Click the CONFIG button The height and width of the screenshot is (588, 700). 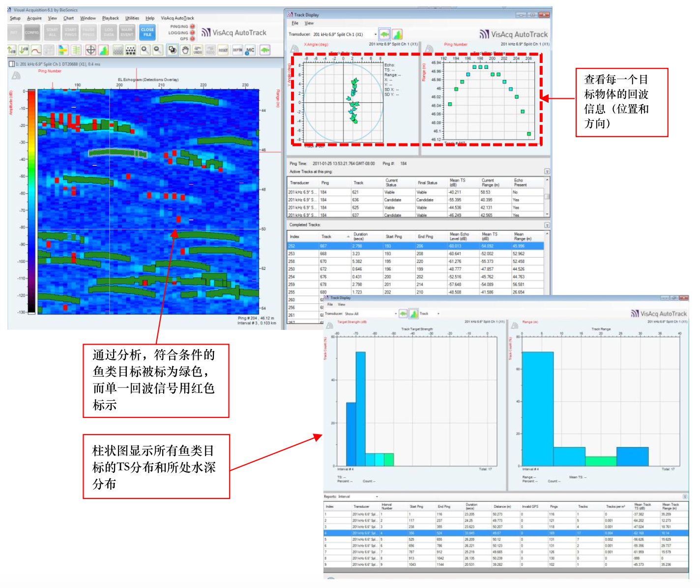tap(32, 32)
